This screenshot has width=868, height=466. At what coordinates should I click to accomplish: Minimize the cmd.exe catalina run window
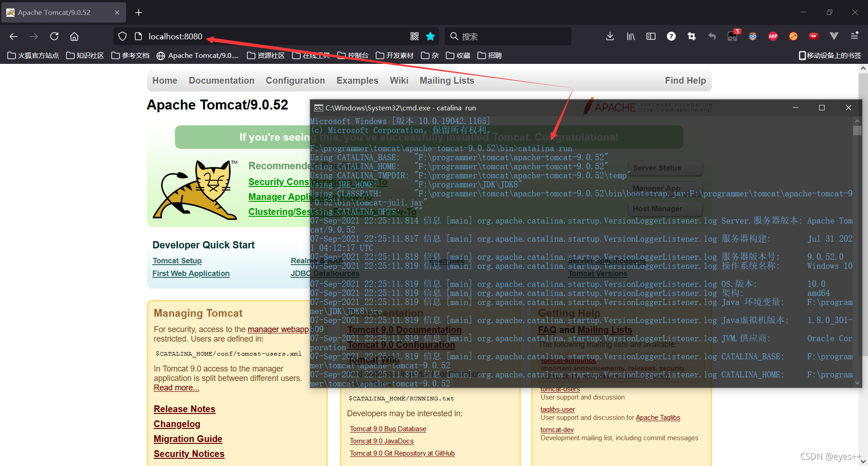coord(796,108)
